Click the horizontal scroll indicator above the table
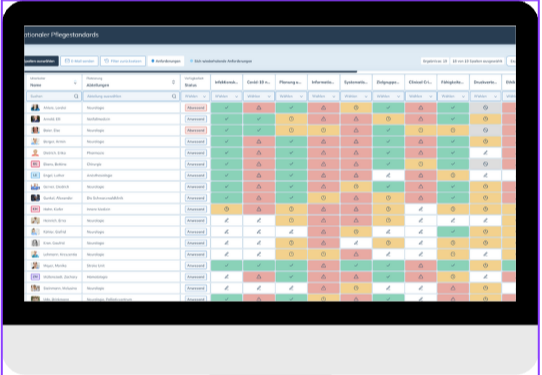 pyautogui.click(x=190, y=72)
